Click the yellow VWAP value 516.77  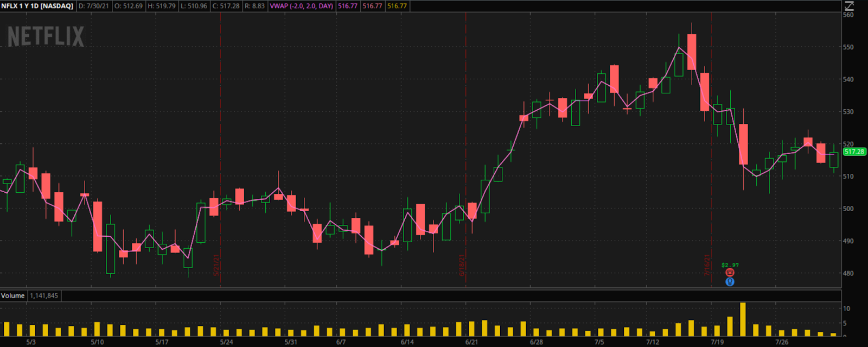coord(397,6)
